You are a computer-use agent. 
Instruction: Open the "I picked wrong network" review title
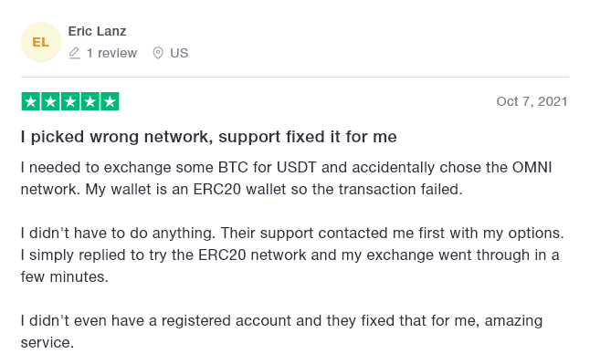point(209,137)
